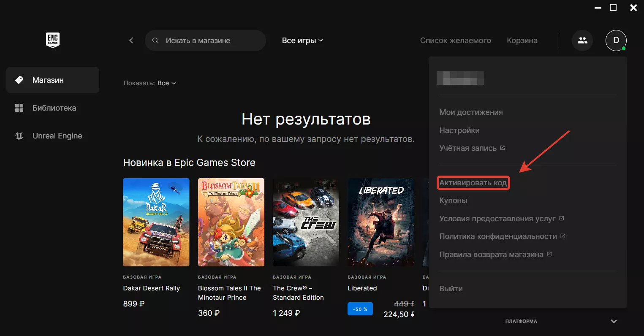644x336 pixels.
Task: Open Библиотека in the sidebar
Action: pyautogui.click(x=53, y=108)
